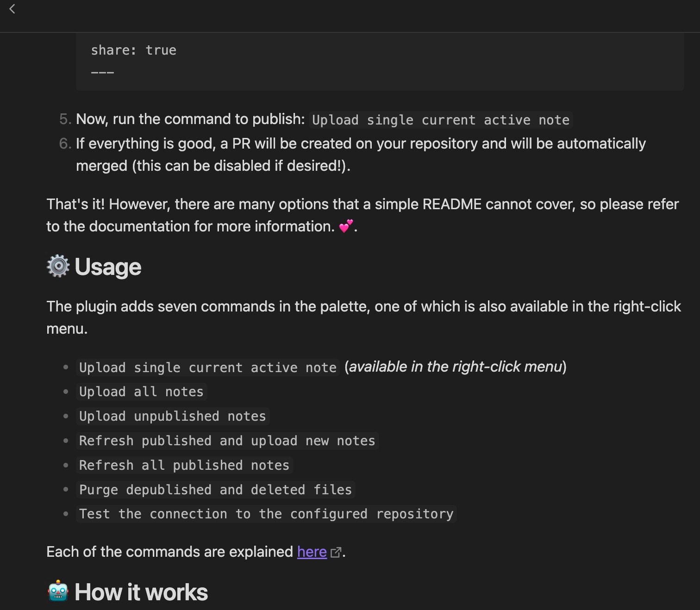Click 'Upload unpublished notes' command text

coord(173,416)
